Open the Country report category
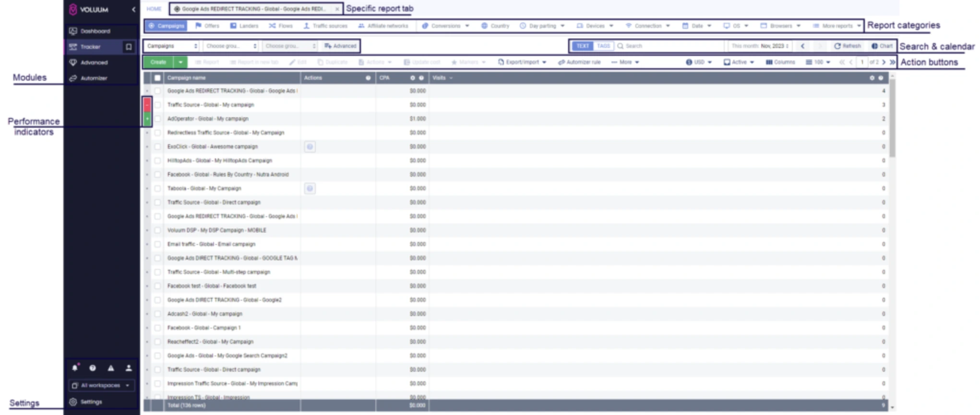The height and width of the screenshot is (415, 980). point(495,26)
